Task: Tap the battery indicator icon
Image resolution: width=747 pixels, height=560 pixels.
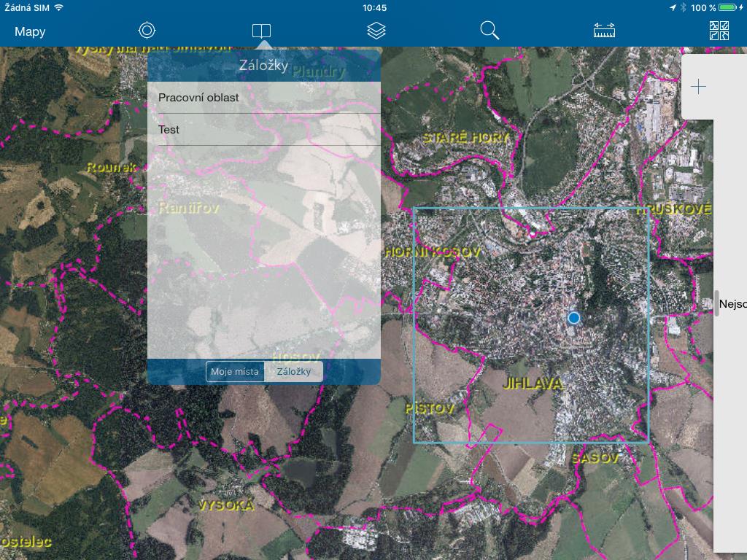Action: pos(728,7)
